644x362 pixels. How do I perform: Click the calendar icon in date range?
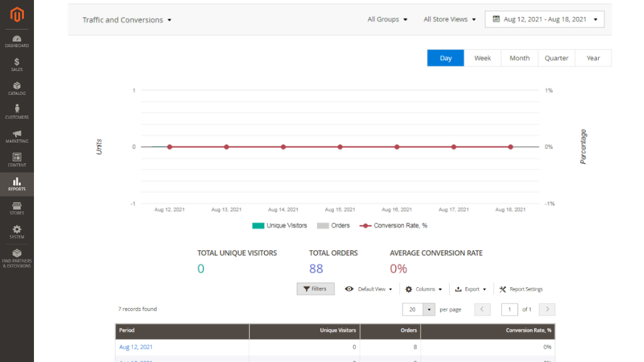(x=496, y=19)
